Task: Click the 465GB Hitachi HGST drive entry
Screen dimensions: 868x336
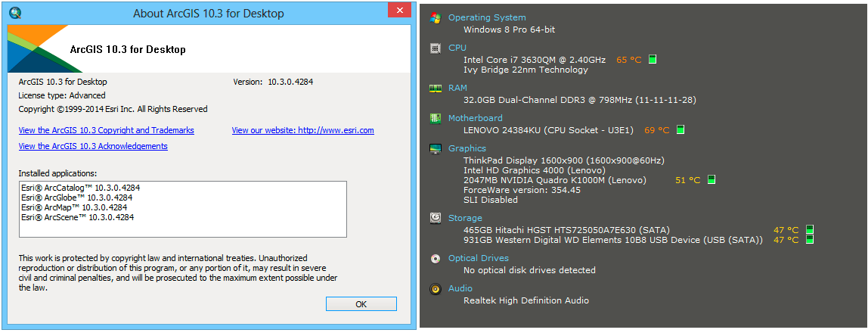Action: [x=567, y=229]
